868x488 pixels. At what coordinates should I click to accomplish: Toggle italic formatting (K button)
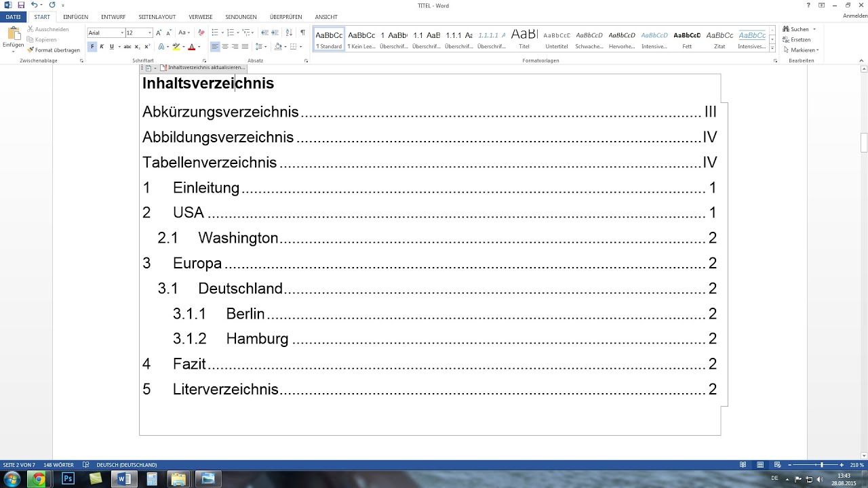[x=102, y=47]
